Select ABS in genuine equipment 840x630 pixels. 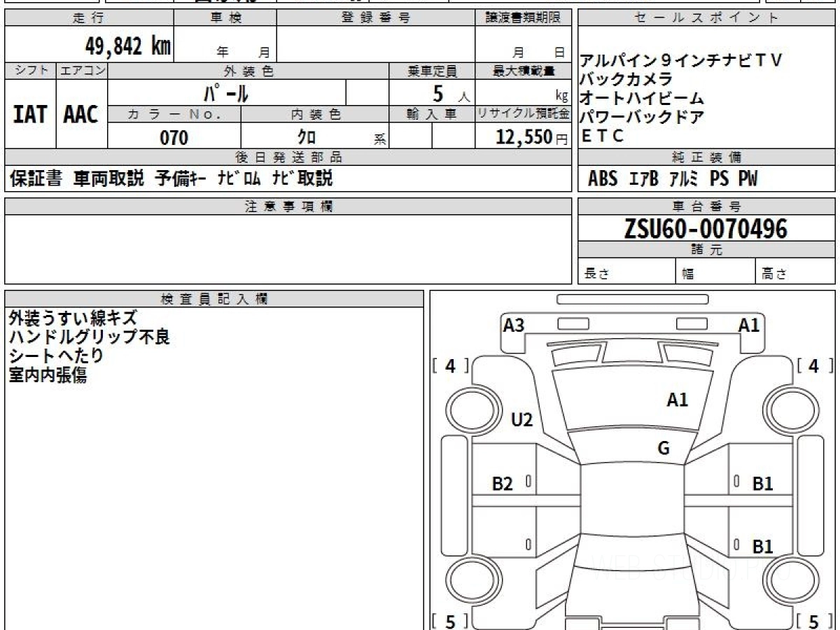pos(603,179)
